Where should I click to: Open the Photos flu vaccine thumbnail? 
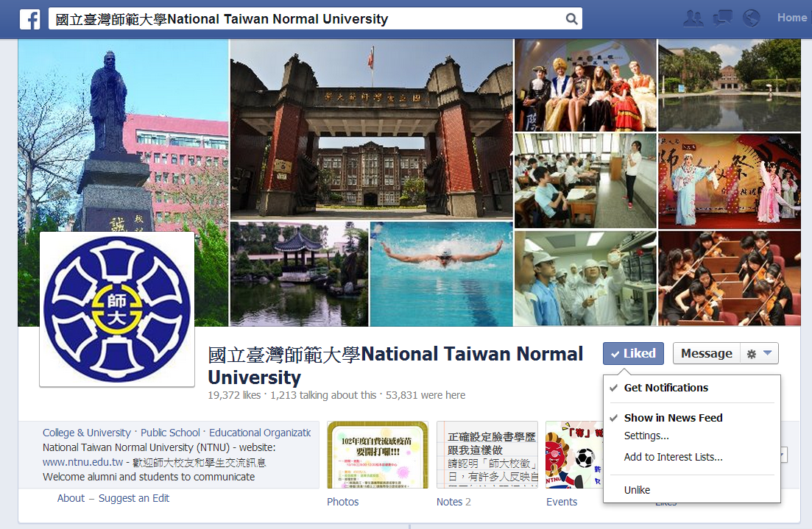click(x=378, y=455)
